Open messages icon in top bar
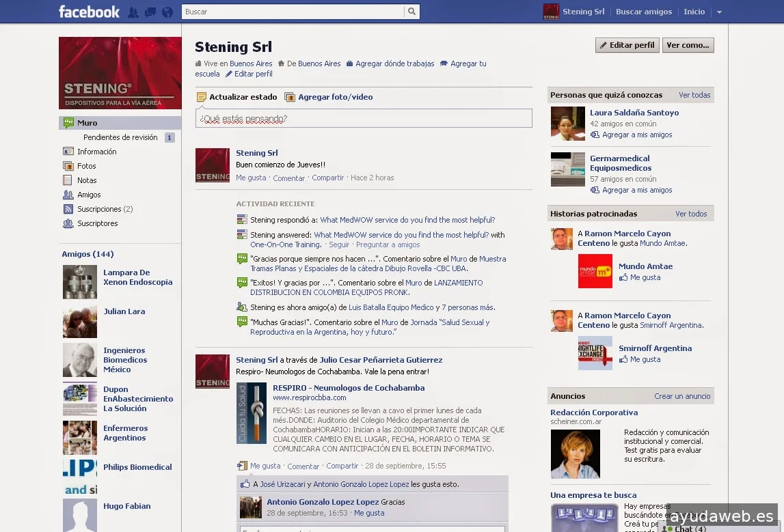This screenshot has height=532, width=784. pyautogui.click(x=150, y=12)
